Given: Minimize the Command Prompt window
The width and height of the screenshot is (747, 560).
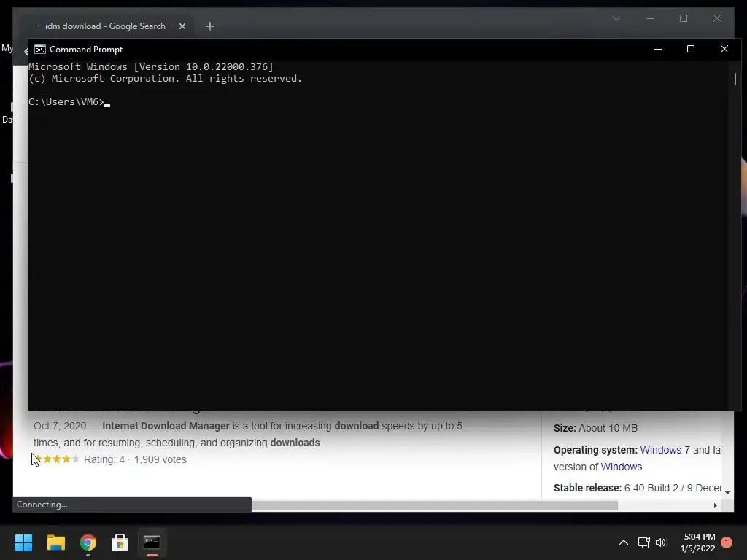Looking at the screenshot, I should [x=658, y=49].
